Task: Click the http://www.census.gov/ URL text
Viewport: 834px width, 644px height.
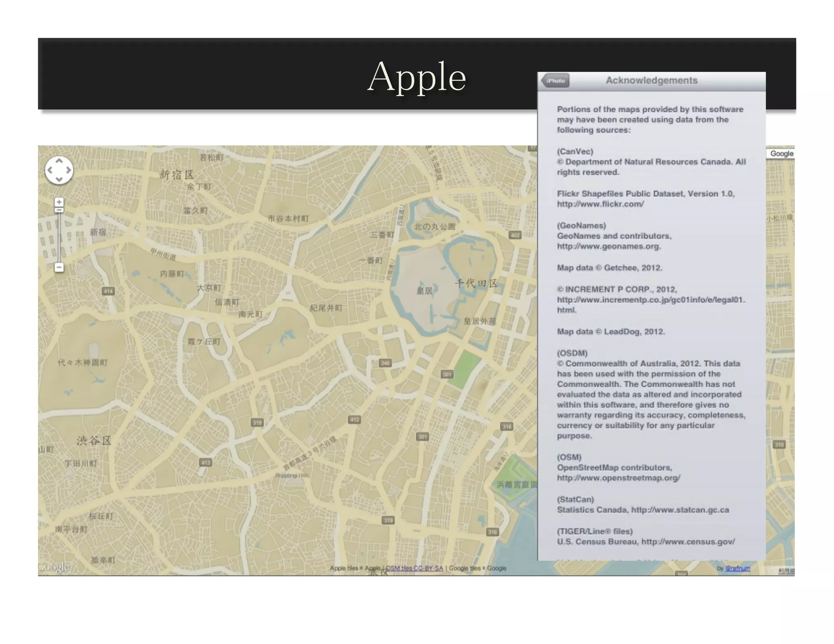Action: pyautogui.click(x=688, y=541)
